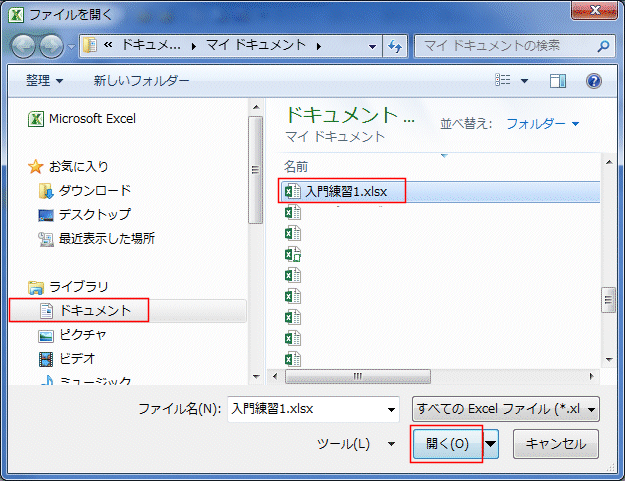Click the 開く(O) button
This screenshot has height=481, width=625.
[448, 444]
